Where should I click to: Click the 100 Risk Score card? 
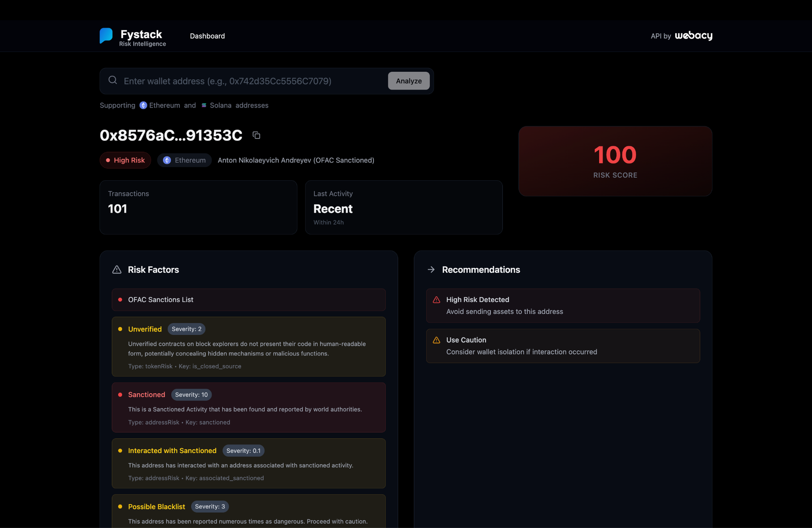point(615,161)
